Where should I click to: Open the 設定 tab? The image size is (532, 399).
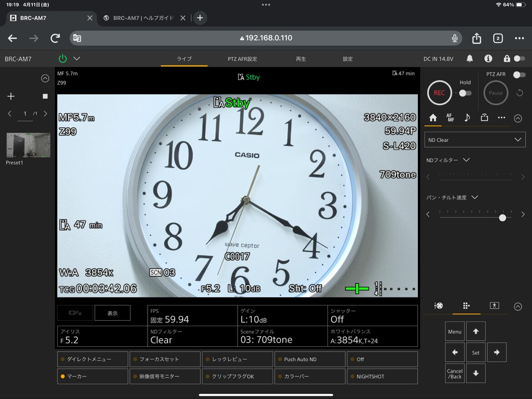pyautogui.click(x=347, y=59)
